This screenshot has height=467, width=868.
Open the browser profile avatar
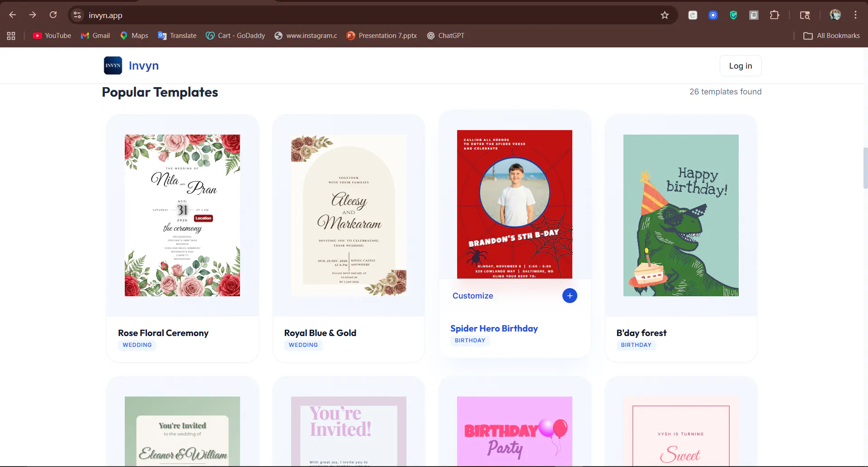[x=835, y=15]
